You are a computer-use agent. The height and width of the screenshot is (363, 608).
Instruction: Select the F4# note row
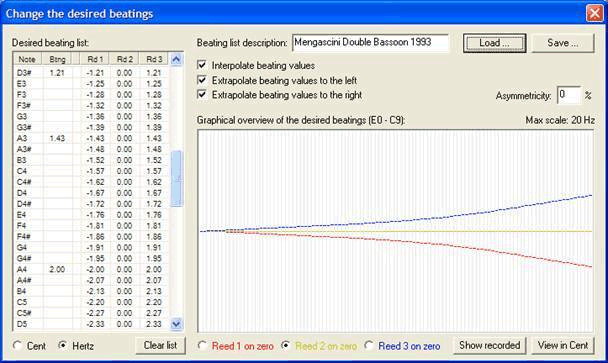click(x=91, y=236)
